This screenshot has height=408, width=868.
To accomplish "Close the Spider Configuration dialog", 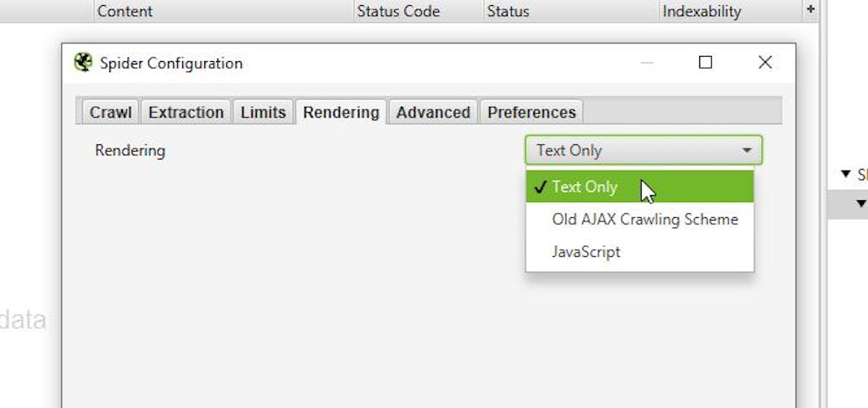I will 765,63.
